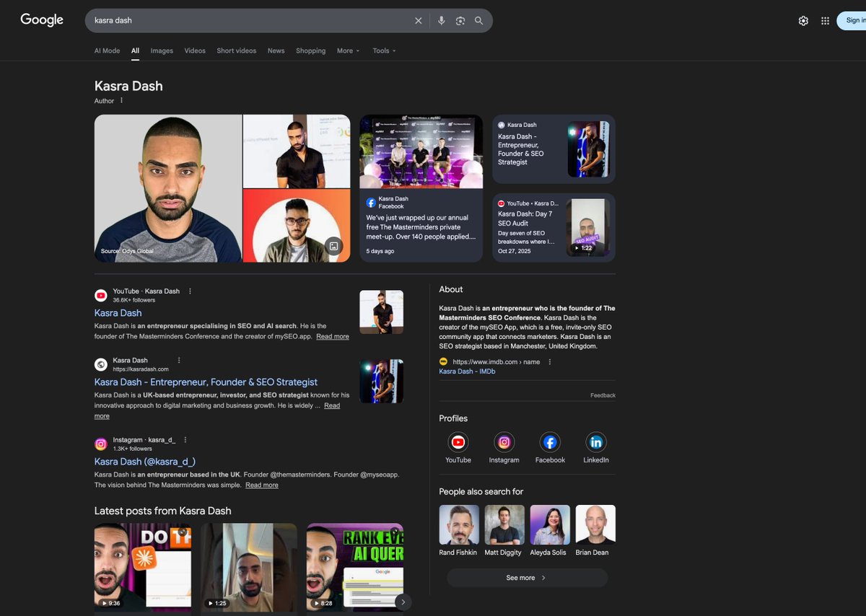Open the Google apps grid launcher

coord(825,20)
